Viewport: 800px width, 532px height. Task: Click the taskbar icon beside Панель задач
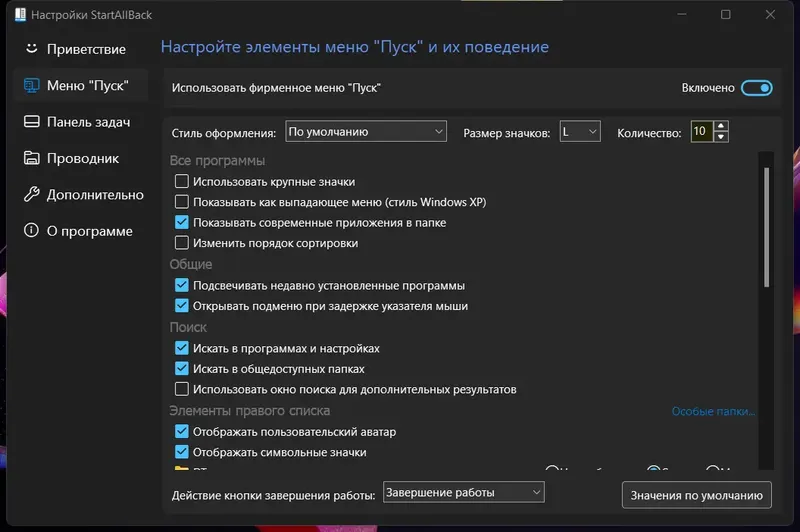coord(32,121)
